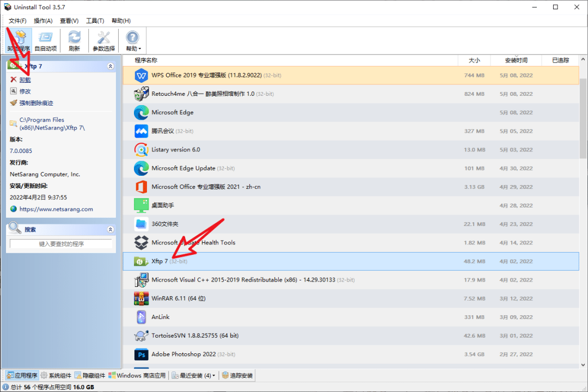Screen dimensions: 588x392
Task: Select the TortoiseSVN 1.8.8.25755 row name
Action: (x=195, y=336)
